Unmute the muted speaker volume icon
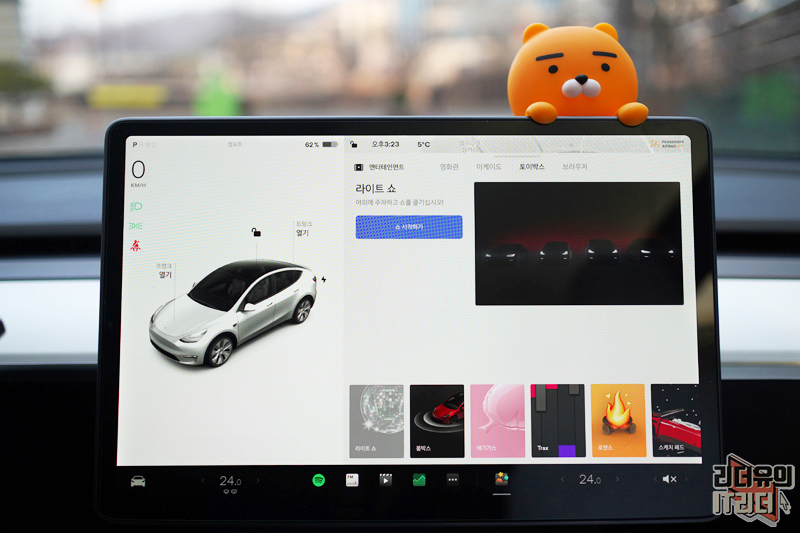 (669, 479)
